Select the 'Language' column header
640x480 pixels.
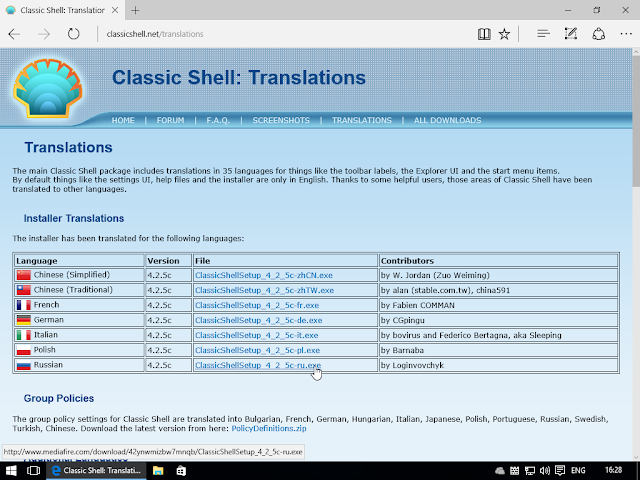point(79,260)
